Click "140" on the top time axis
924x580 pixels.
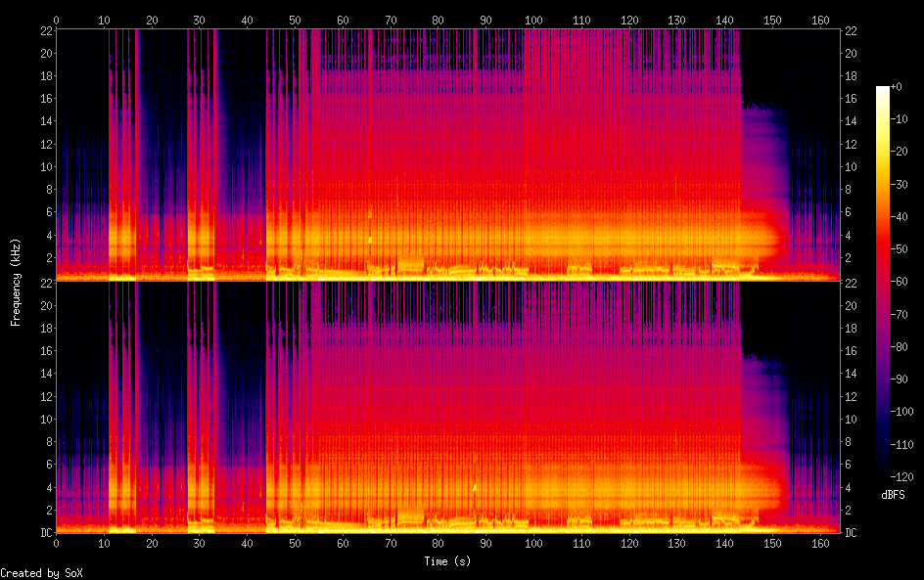point(725,20)
